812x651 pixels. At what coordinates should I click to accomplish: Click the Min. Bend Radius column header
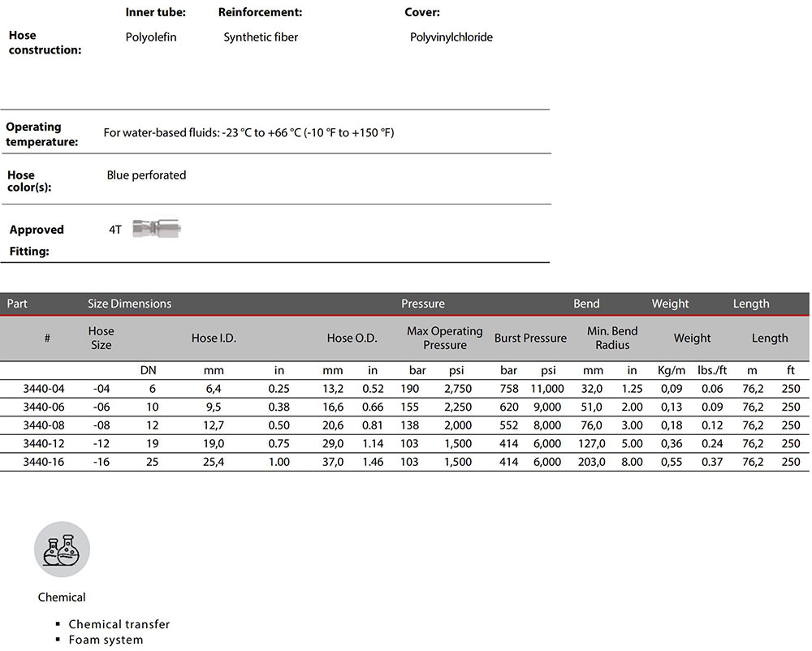(612, 338)
